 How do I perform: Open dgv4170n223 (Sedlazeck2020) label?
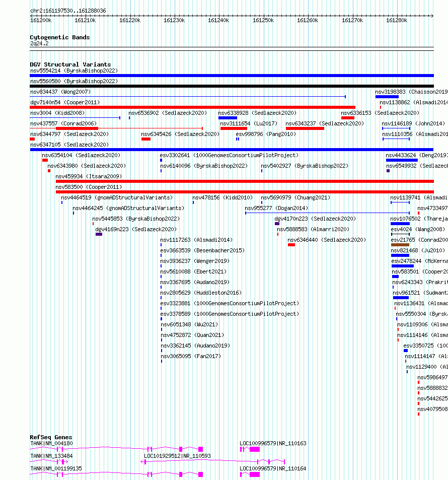[x=315, y=219]
